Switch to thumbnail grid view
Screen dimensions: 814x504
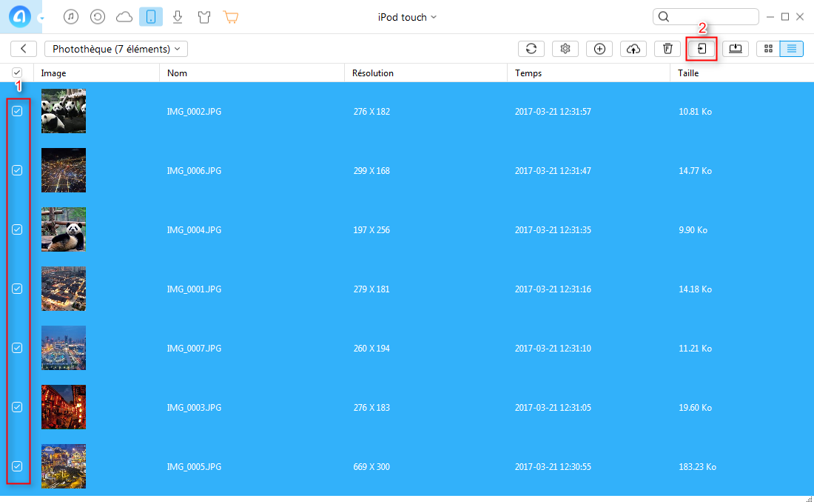pyautogui.click(x=768, y=49)
